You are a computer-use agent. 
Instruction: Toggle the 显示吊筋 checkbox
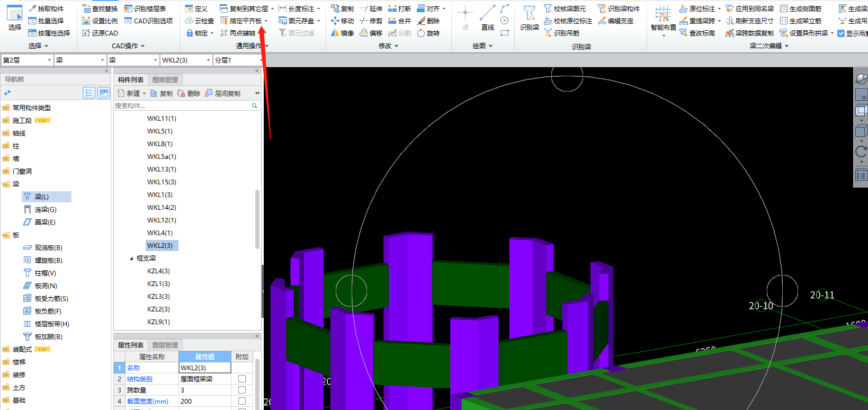click(841, 33)
